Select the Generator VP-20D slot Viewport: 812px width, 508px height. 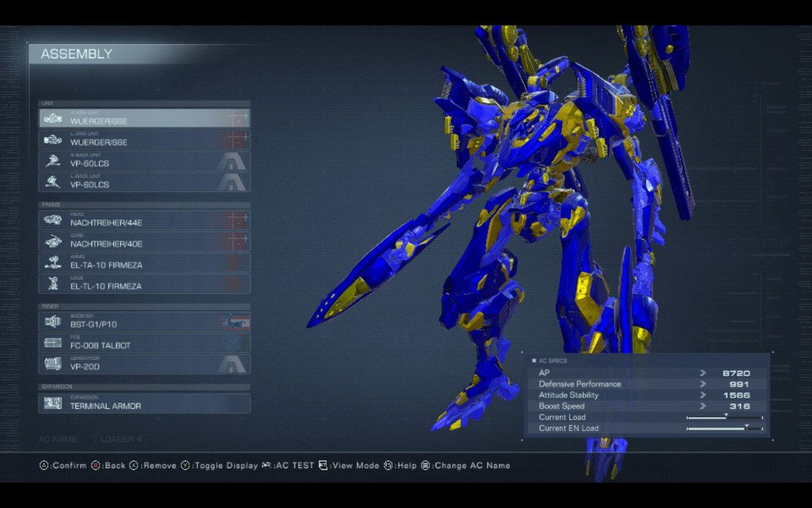144,364
